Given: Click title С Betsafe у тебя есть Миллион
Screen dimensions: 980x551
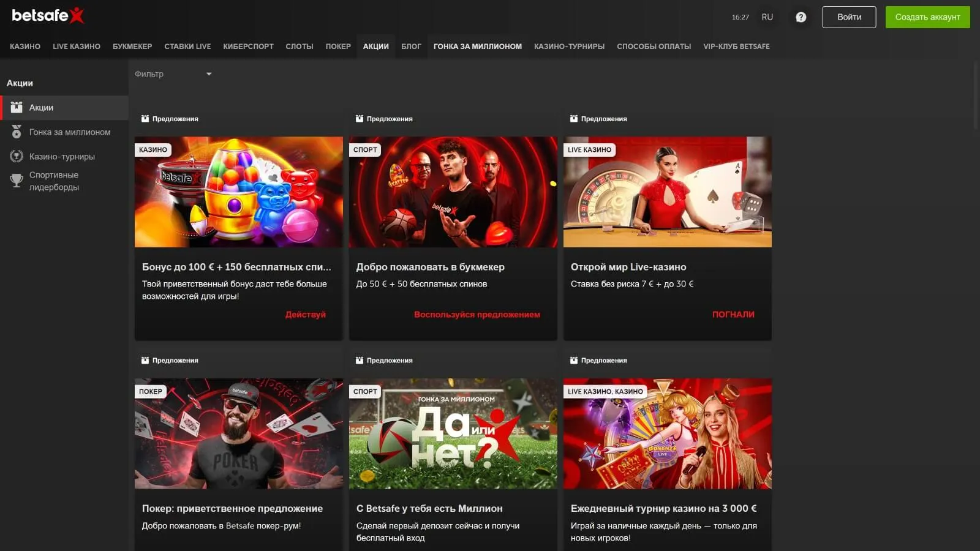Looking at the screenshot, I should point(429,509).
